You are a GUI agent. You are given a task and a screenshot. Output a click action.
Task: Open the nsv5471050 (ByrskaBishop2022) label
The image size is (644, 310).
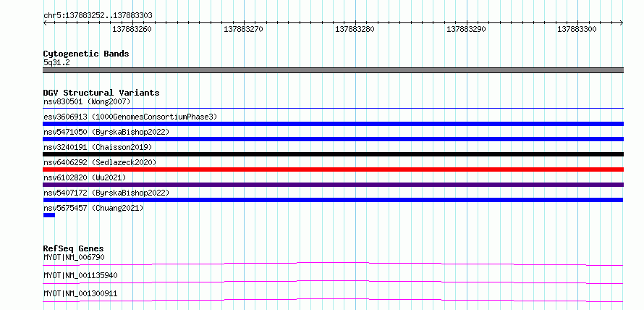pyautogui.click(x=106, y=132)
